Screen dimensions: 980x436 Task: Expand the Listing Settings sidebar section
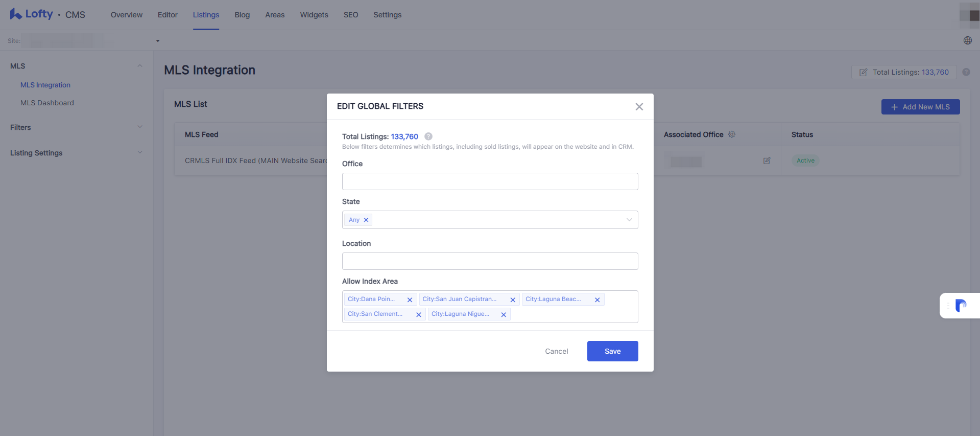click(140, 152)
